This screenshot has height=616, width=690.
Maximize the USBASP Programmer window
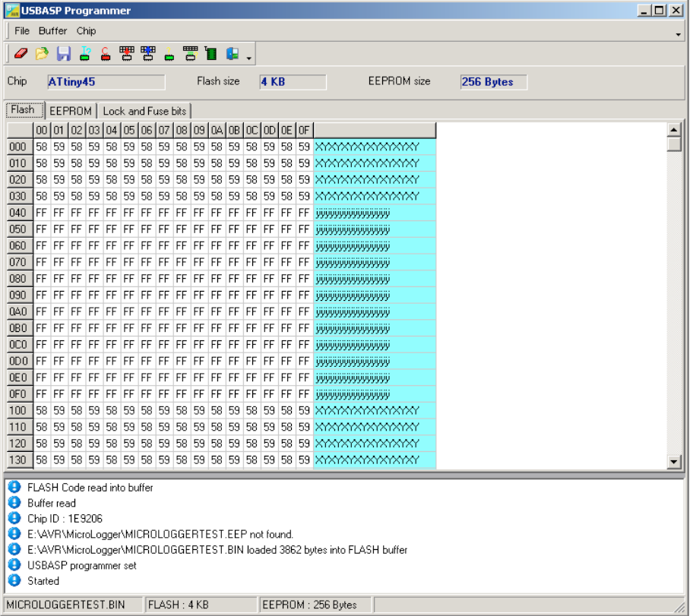tap(659, 10)
